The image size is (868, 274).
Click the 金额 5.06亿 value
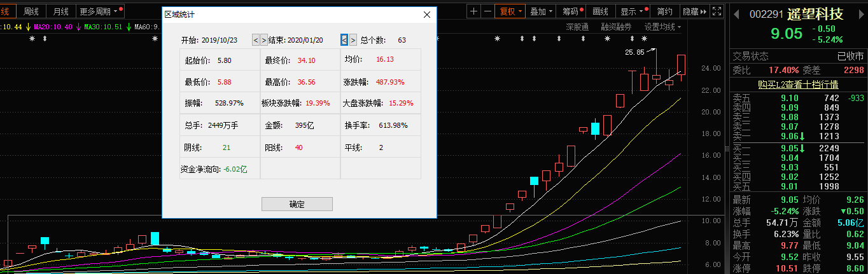[851, 223]
